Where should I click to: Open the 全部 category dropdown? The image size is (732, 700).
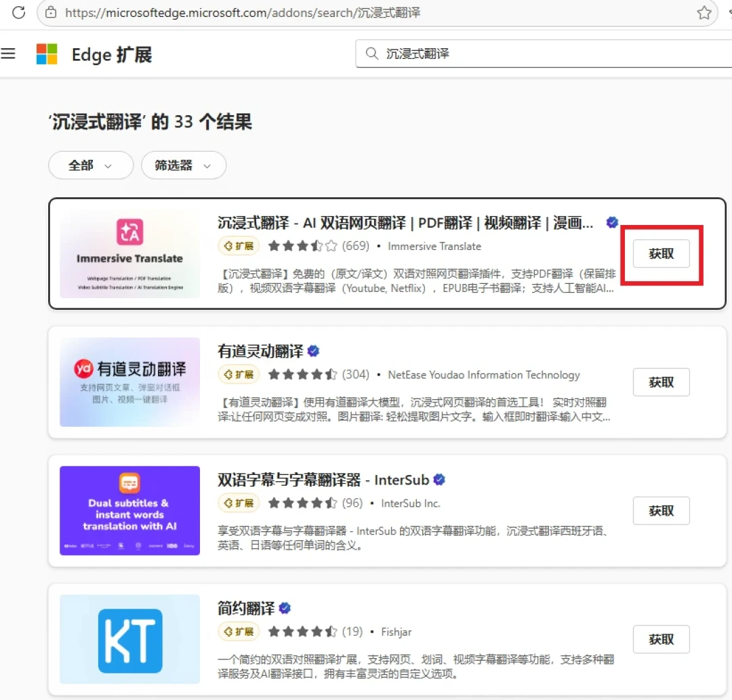[91, 165]
